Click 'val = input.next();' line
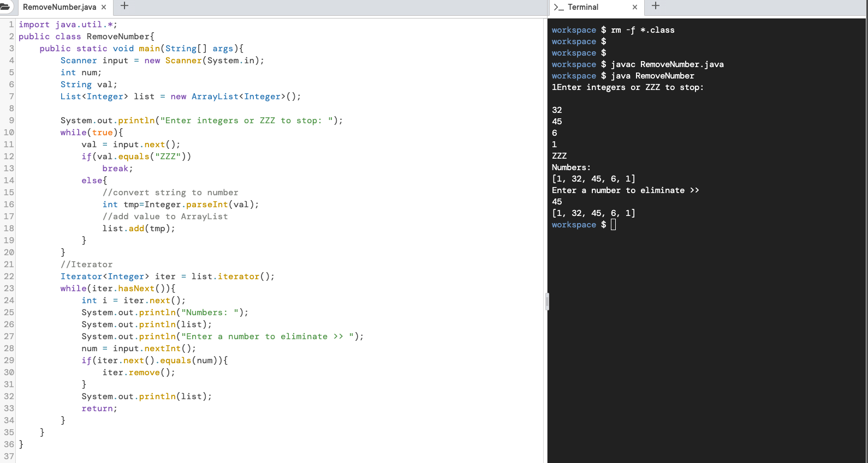Viewport: 868px width, 463px height. [130, 145]
